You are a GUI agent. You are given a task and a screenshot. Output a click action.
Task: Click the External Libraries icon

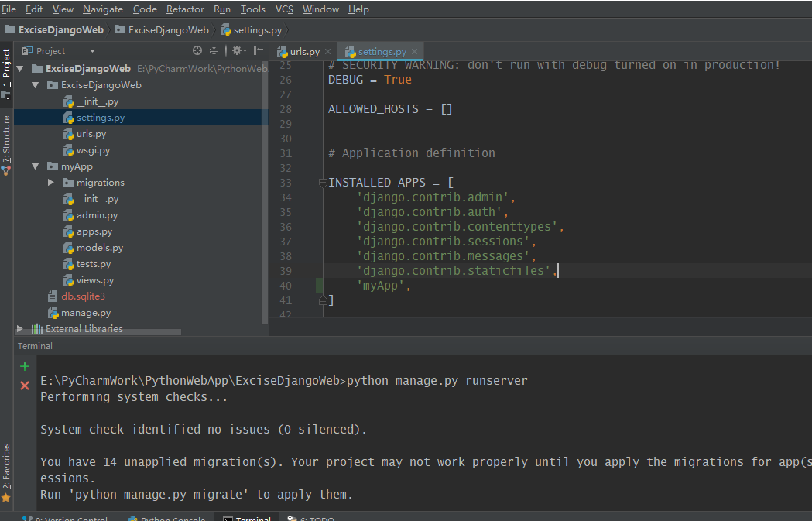pos(36,329)
